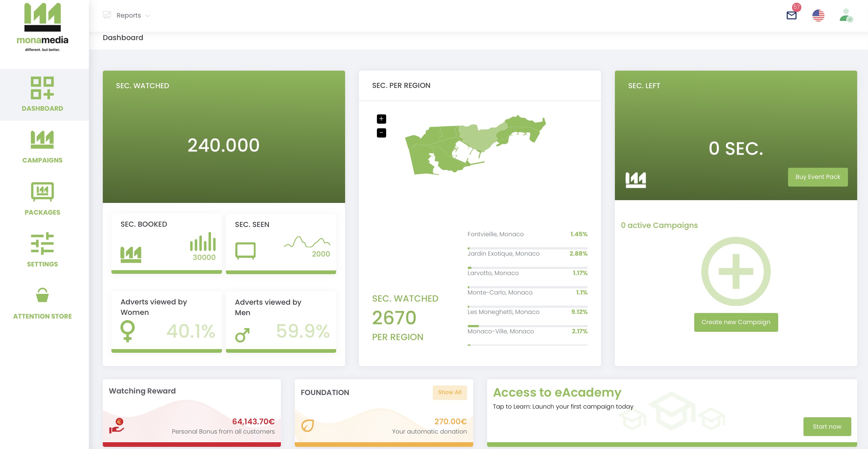Click the 0 active Campaigns label
This screenshot has width=868, height=449.
click(659, 225)
